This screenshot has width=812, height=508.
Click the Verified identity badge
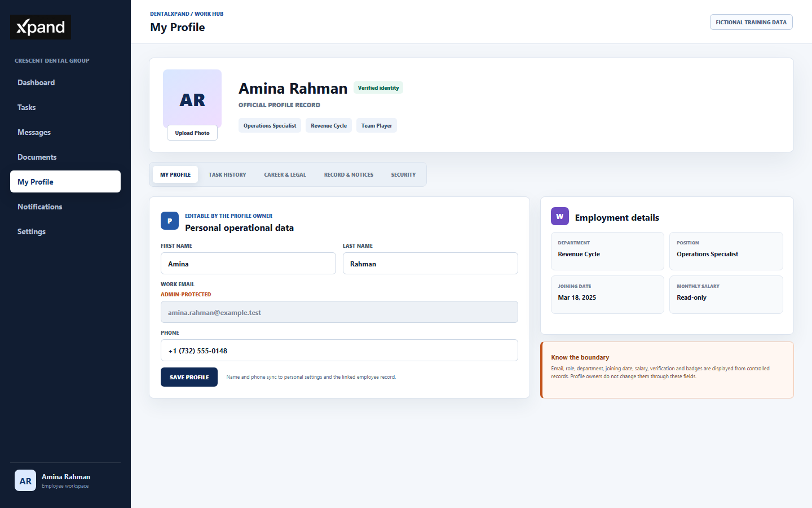378,87
